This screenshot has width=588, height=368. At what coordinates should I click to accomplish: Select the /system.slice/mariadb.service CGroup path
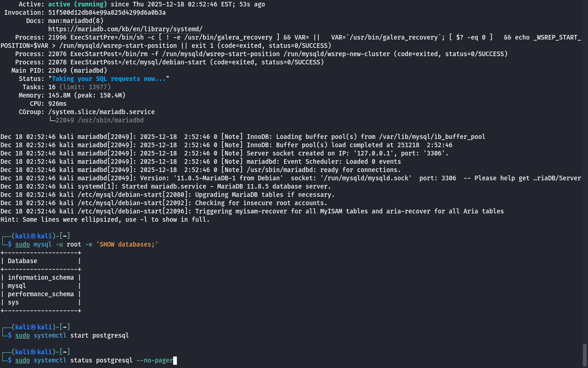pyautogui.click(x=101, y=112)
